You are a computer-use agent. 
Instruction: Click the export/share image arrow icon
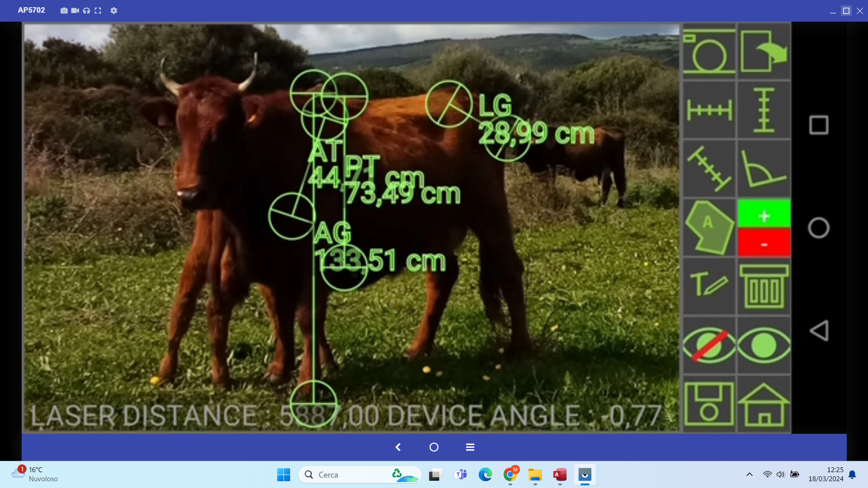tap(764, 52)
